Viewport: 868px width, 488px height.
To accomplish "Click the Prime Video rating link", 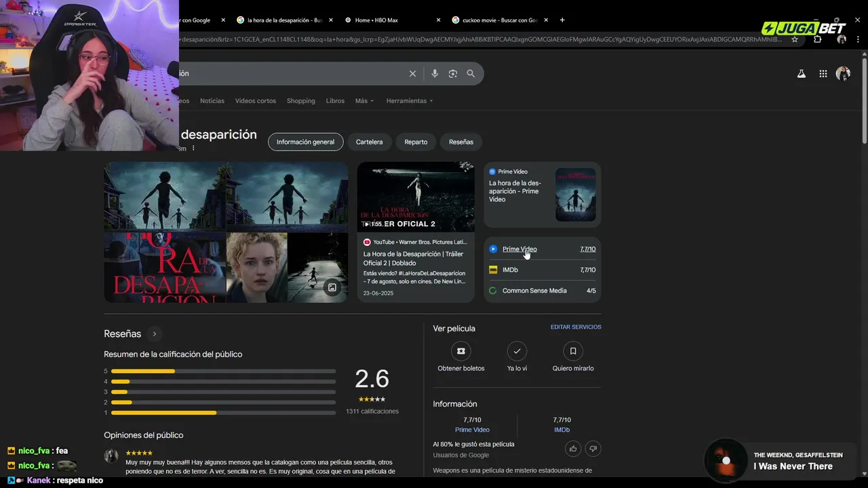I will (x=519, y=249).
